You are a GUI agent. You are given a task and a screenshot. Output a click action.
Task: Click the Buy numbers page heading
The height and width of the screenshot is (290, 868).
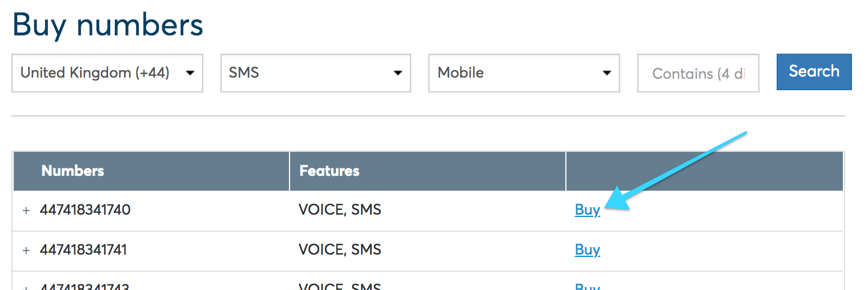[x=108, y=25]
